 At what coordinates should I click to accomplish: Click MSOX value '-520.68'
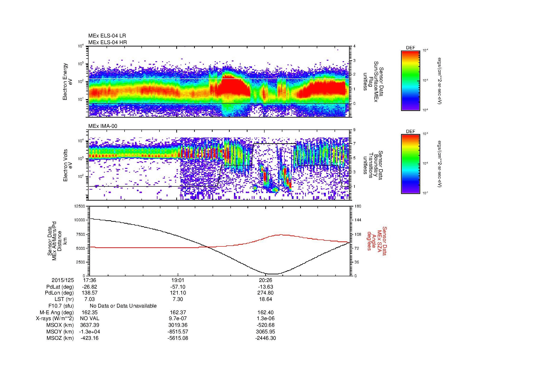click(266, 325)
